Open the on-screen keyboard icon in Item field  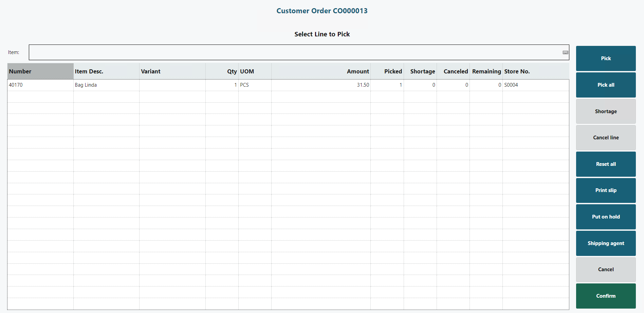coord(565,52)
